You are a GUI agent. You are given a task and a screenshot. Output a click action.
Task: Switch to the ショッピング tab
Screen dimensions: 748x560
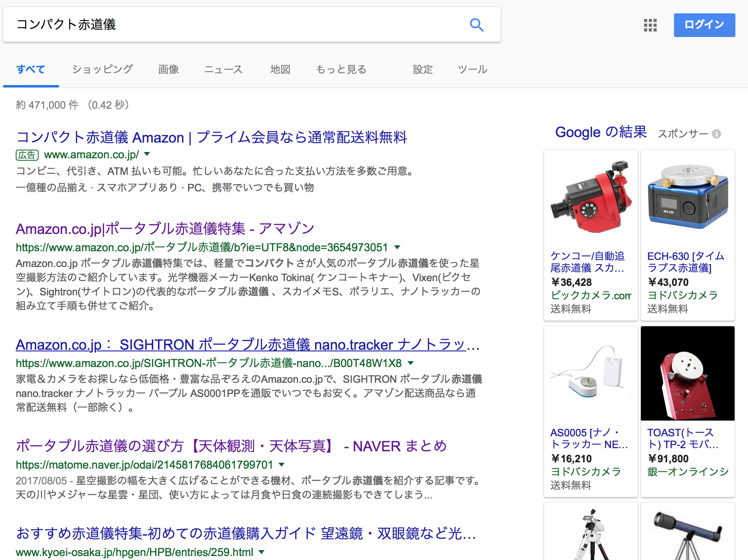pos(102,69)
